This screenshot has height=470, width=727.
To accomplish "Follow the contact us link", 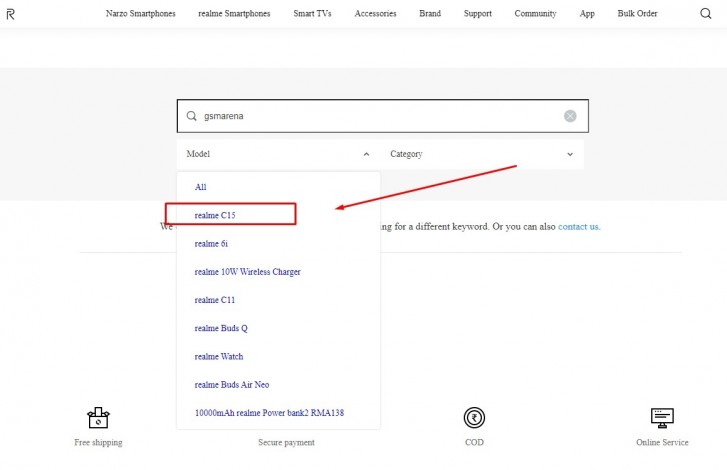I will [578, 227].
